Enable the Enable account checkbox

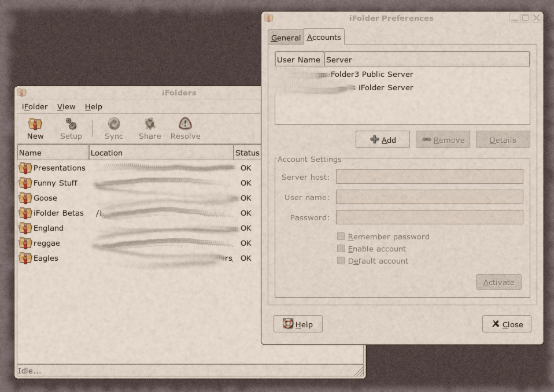click(x=341, y=249)
